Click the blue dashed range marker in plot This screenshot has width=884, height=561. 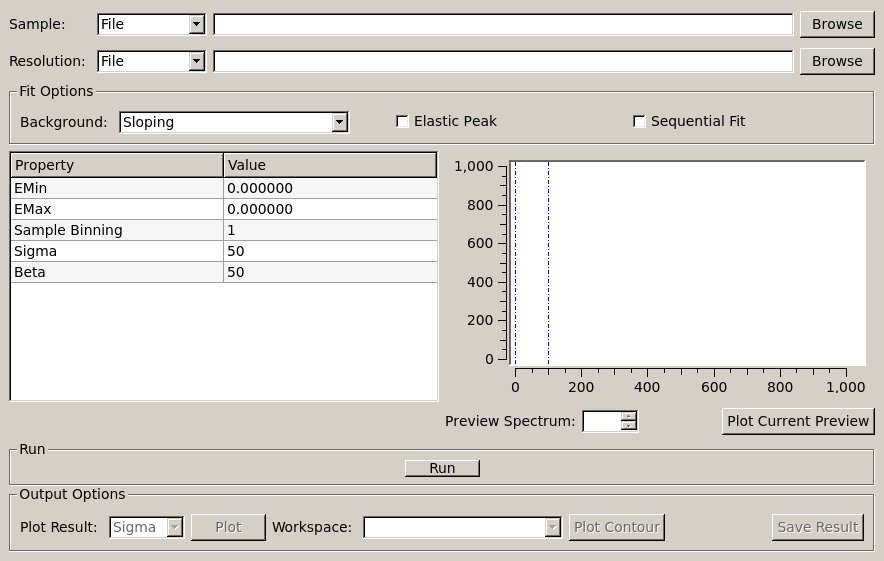(548, 262)
